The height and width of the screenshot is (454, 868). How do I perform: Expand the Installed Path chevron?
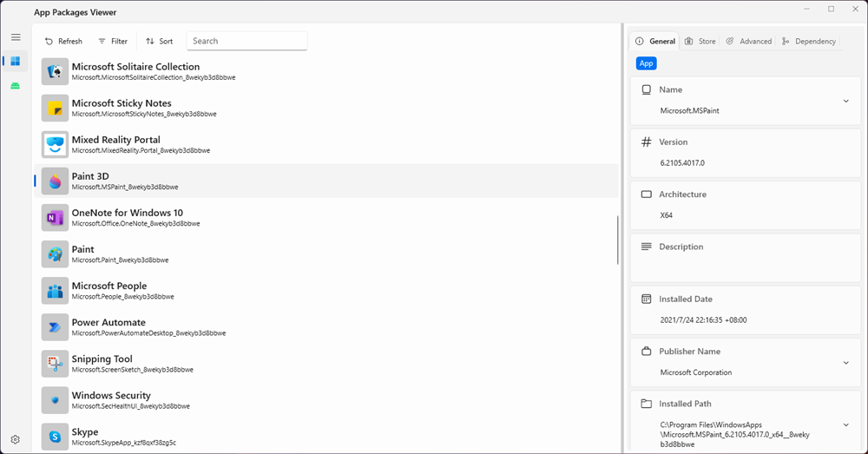point(845,424)
